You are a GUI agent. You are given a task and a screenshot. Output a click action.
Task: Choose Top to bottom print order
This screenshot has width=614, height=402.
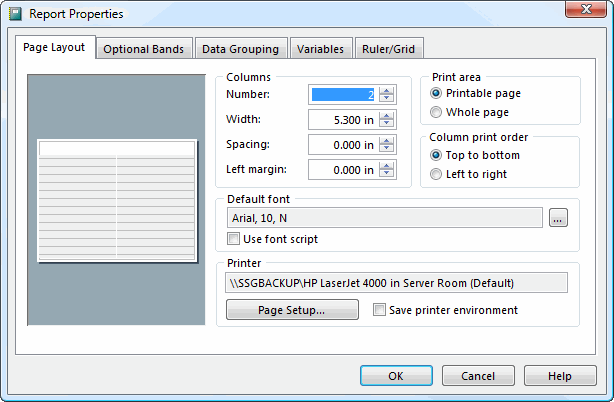click(436, 155)
